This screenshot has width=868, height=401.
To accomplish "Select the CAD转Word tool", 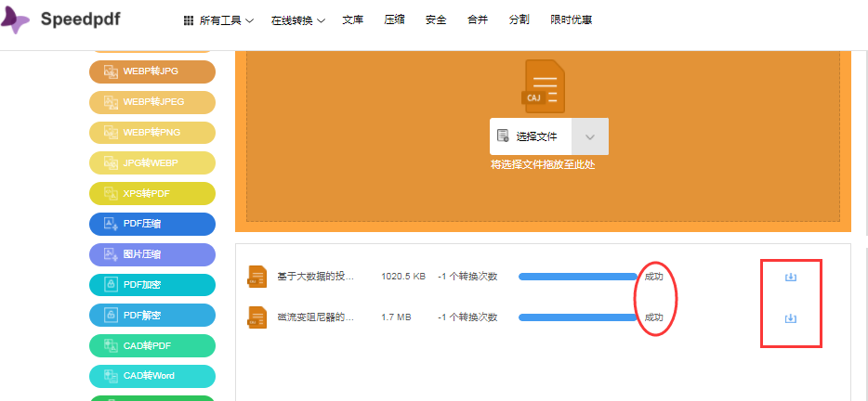I will point(152,376).
